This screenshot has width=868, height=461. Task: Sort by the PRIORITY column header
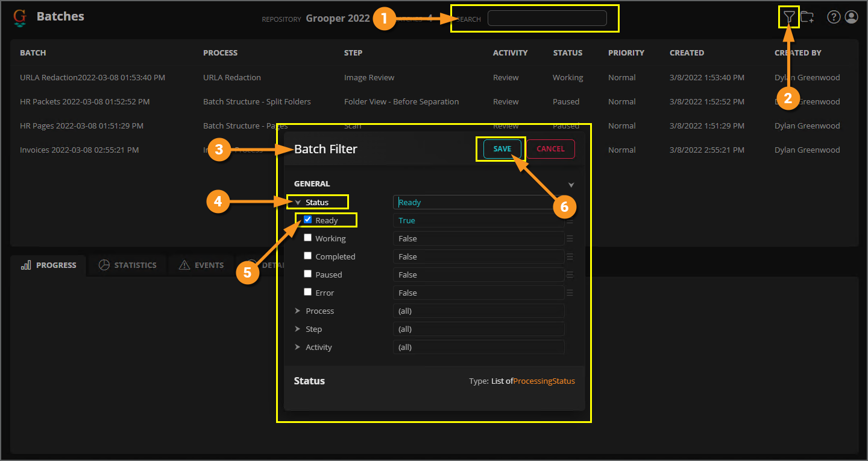point(626,53)
